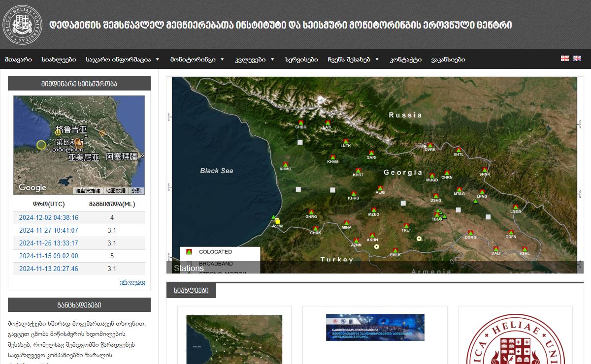Select the GHRG station marker

coord(311,212)
